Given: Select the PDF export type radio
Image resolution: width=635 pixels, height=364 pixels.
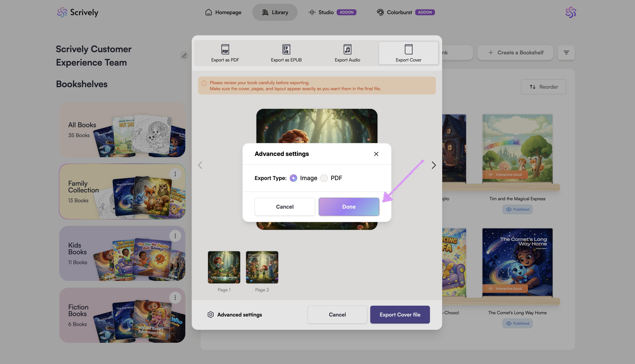Looking at the screenshot, I should pyautogui.click(x=324, y=178).
